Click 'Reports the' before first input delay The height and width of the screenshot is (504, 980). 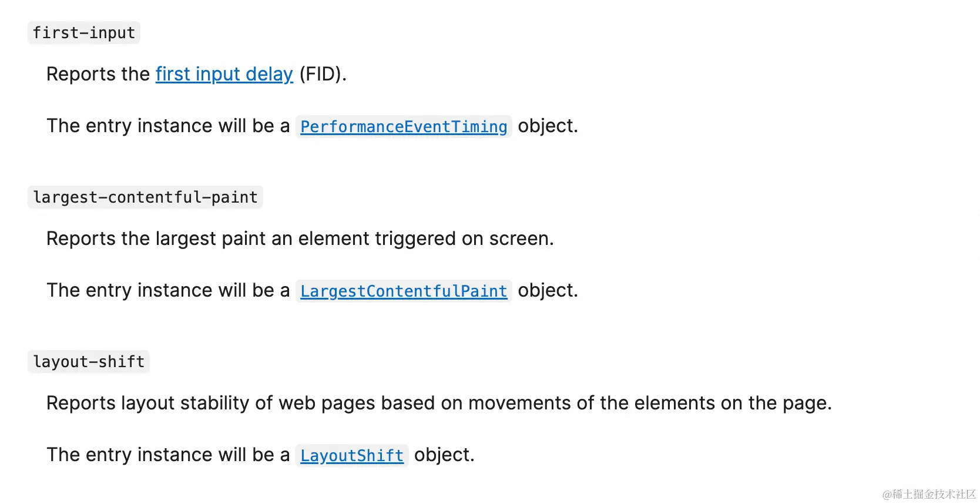click(98, 75)
